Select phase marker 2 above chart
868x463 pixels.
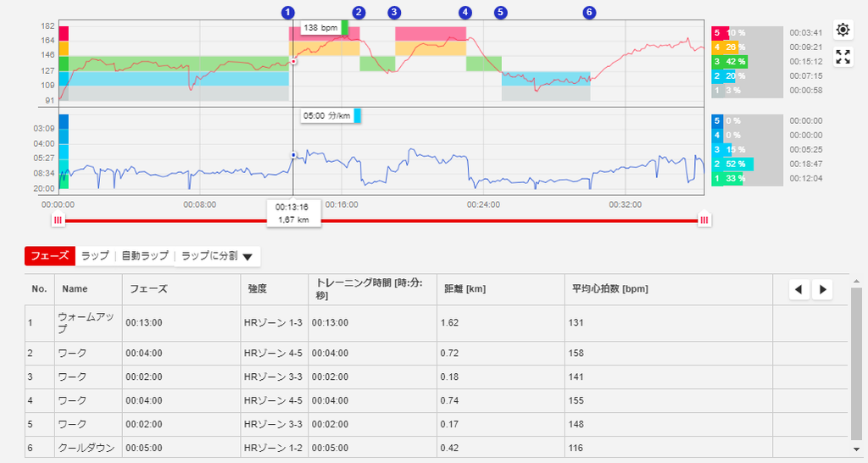(359, 12)
